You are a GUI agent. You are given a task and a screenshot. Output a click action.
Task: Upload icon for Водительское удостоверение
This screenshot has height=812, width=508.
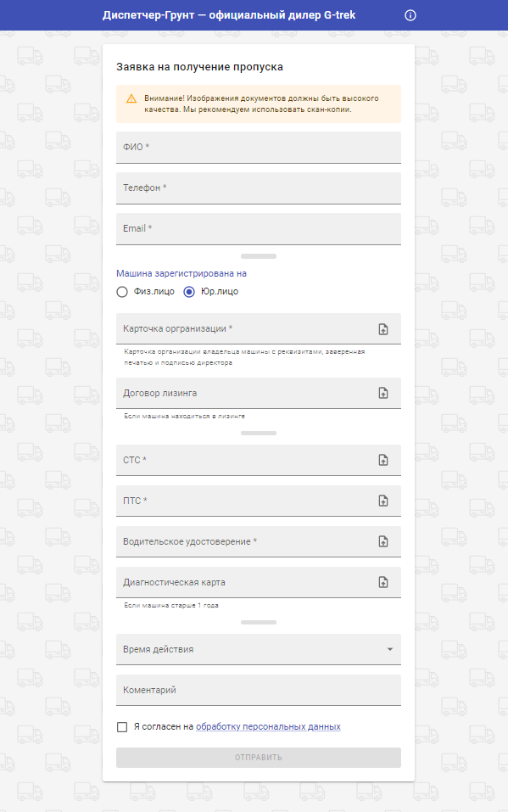coord(383,541)
